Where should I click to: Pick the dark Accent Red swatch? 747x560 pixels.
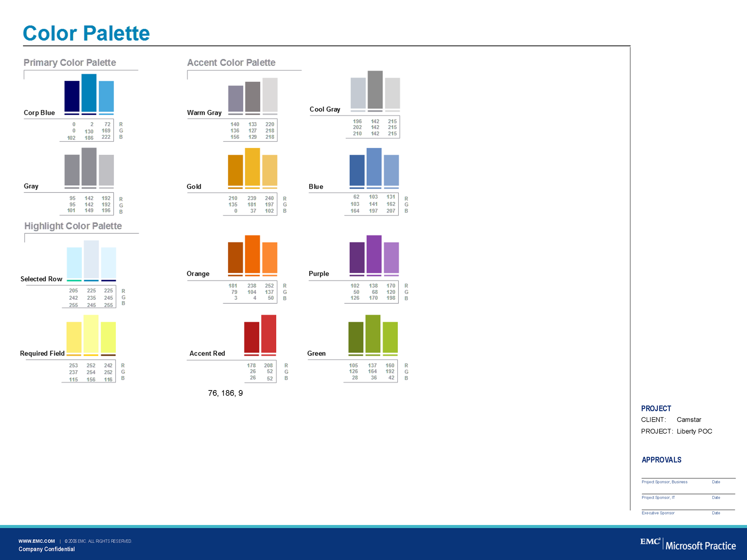(x=251, y=337)
